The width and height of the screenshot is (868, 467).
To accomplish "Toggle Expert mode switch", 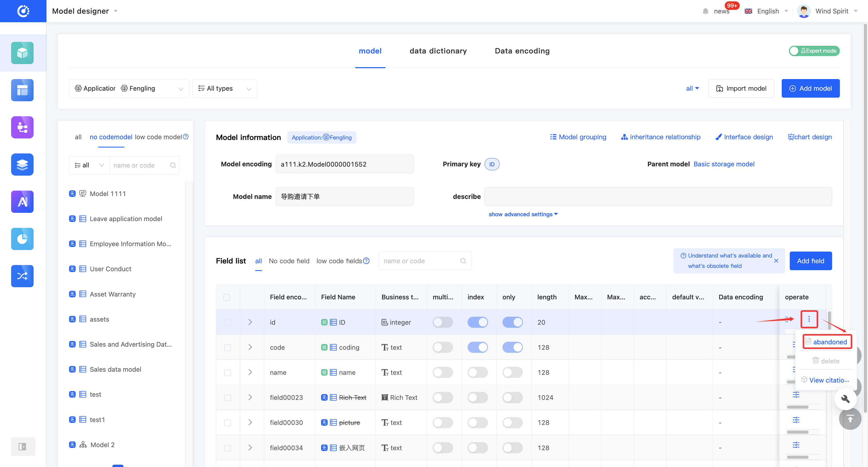I will pyautogui.click(x=814, y=51).
